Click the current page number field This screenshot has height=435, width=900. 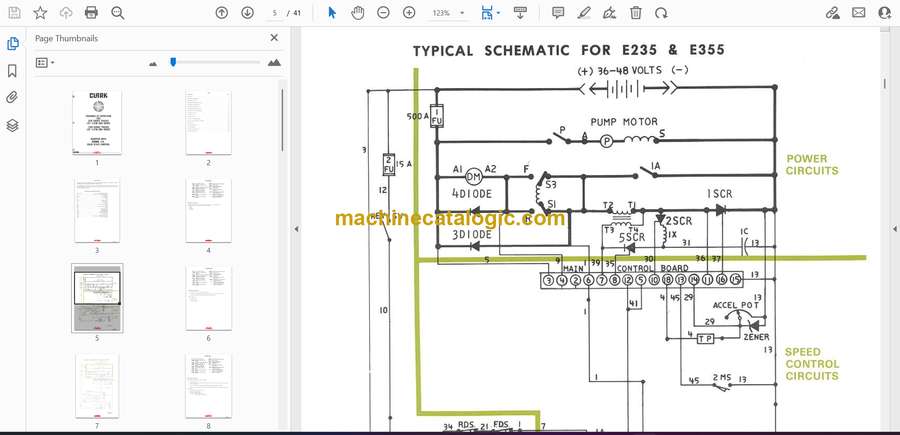(275, 13)
